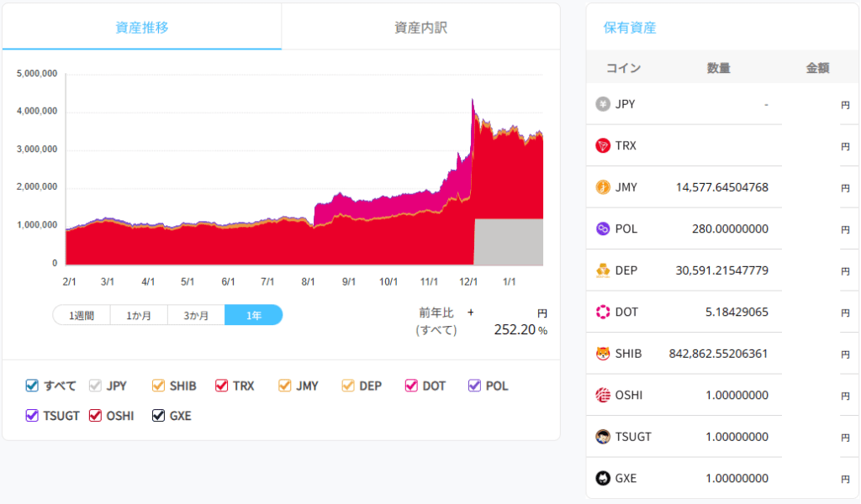Click the JMY coin icon

pyautogui.click(x=603, y=187)
